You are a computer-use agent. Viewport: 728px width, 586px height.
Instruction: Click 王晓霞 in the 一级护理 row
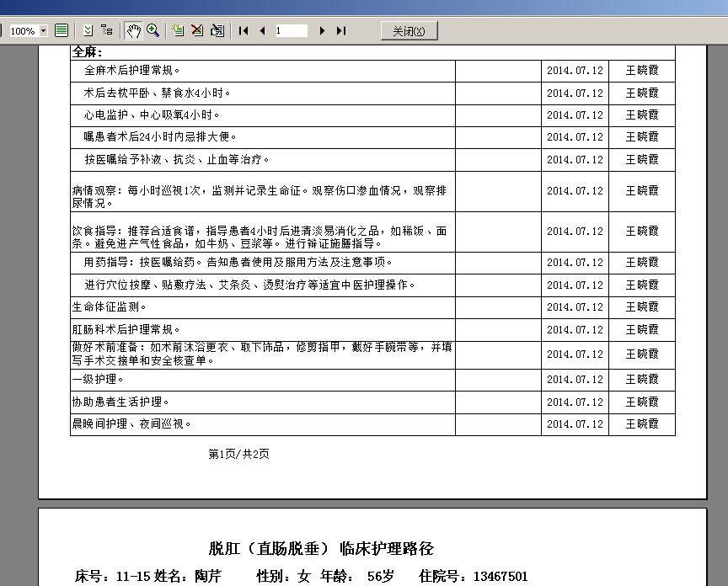[642, 380]
